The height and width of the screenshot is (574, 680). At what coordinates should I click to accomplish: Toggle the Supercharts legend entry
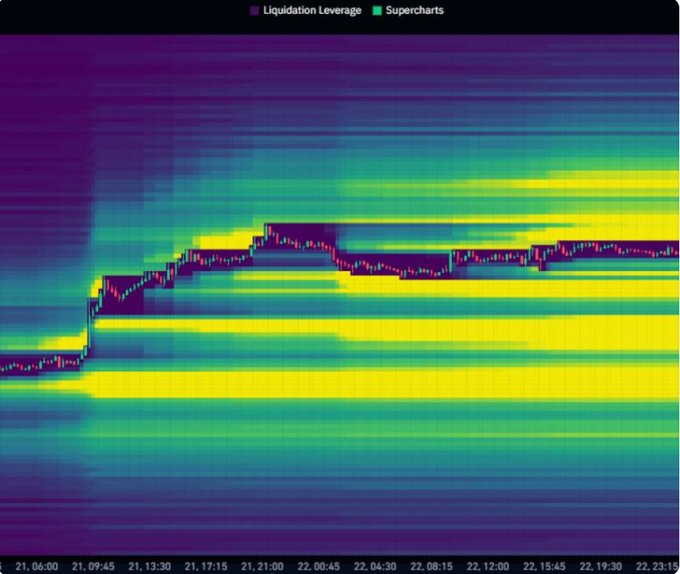pyautogui.click(x=408, y=10)
